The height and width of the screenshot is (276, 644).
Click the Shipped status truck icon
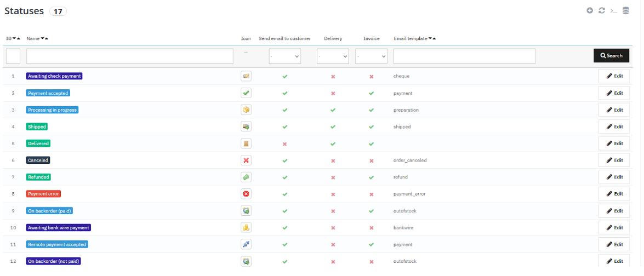click(x=246, y=127)
